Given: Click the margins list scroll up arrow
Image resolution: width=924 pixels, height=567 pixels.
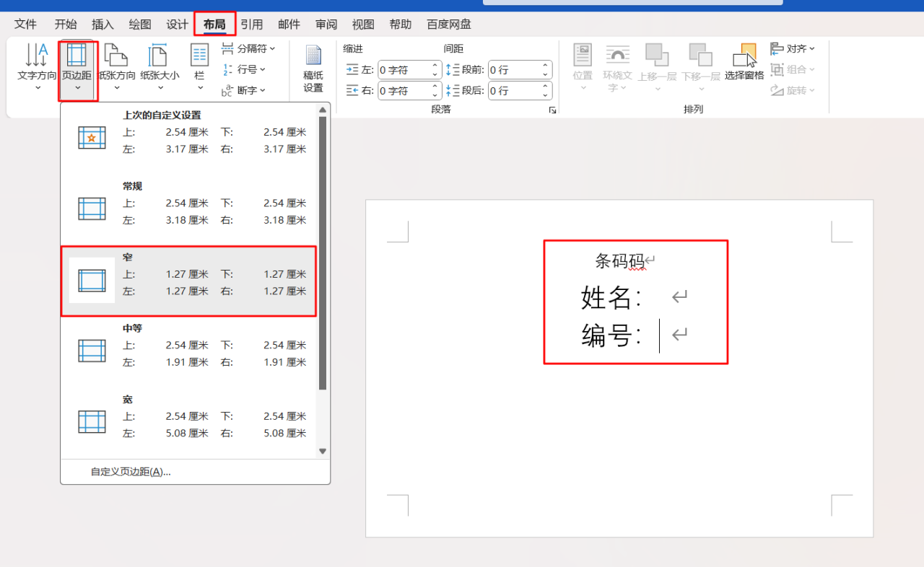Looking at the screenshot, I should [x=323, y=110].
